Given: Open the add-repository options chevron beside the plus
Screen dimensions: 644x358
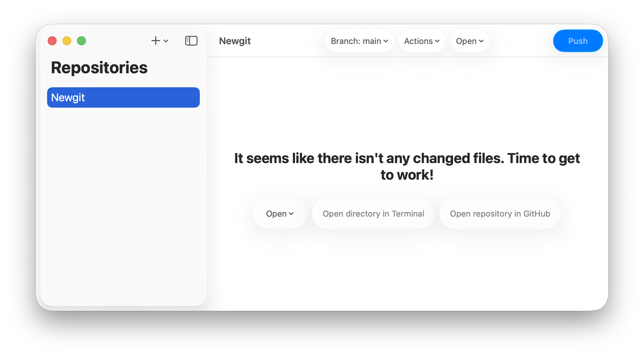Looking at the screenshot, I should point(165,41).
